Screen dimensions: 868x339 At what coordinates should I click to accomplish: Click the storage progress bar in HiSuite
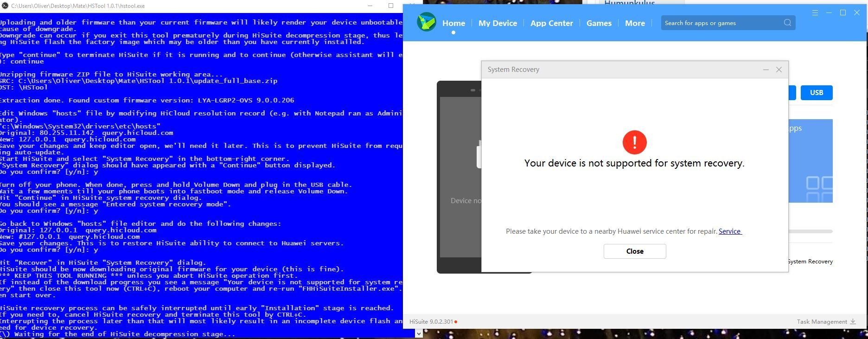(x=811, y=231)
